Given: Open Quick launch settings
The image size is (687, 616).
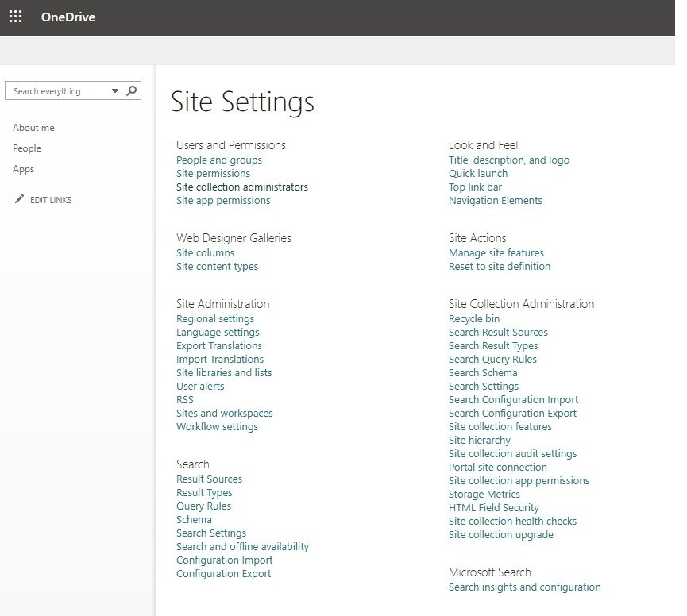Looking at the screenshot, I should pos(478,173).
